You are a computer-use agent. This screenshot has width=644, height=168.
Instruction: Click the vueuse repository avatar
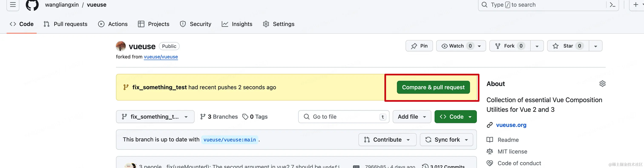click(x=121, y=46)
